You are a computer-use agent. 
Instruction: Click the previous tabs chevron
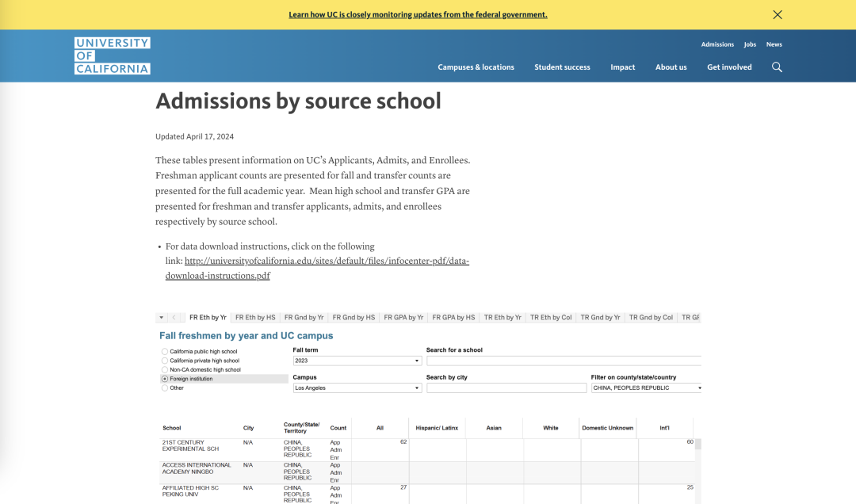(174, 317)
